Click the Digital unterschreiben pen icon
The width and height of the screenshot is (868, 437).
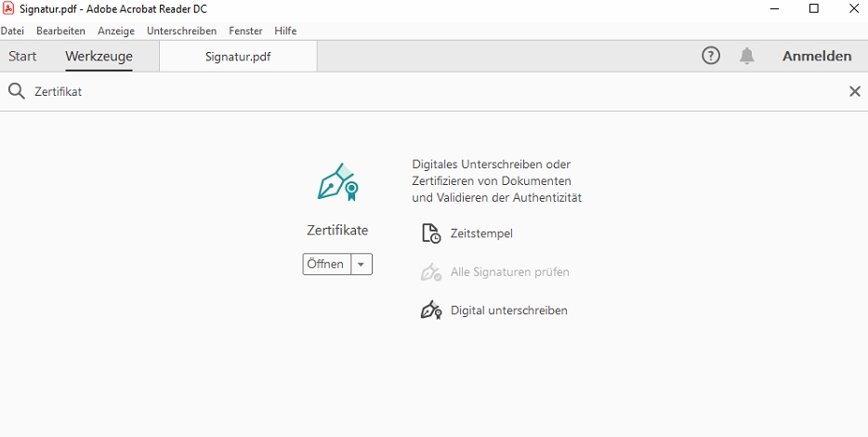[x=431, y=311]
